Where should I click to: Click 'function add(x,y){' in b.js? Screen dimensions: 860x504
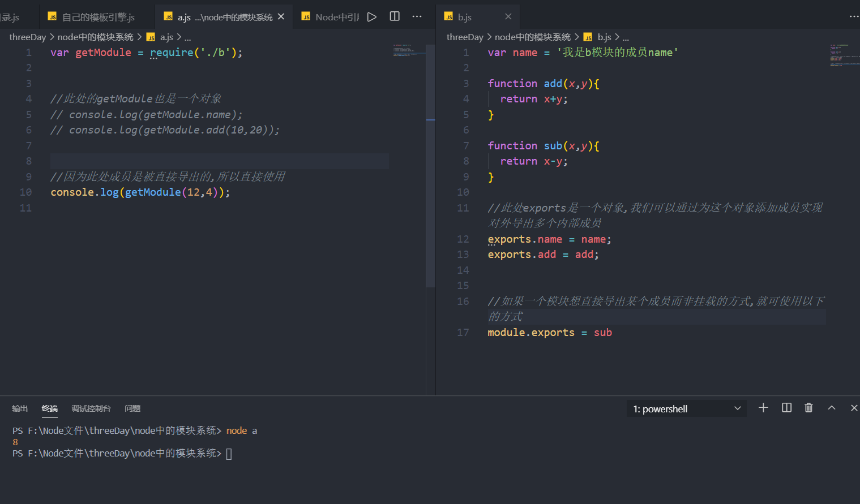[x=544, y=83]
